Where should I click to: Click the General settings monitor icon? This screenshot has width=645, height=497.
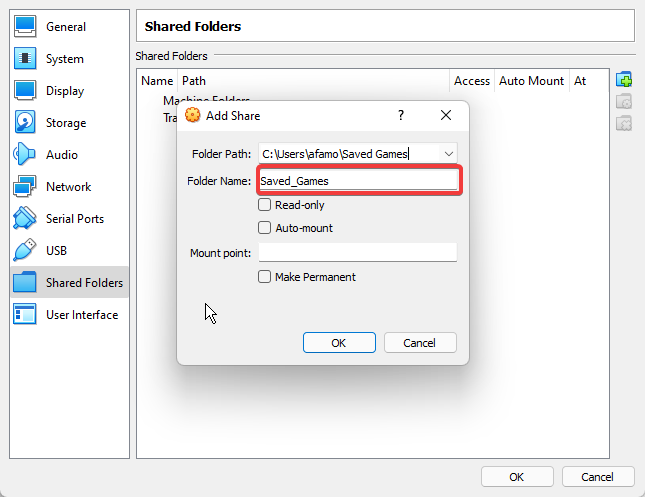coord(25,26)
